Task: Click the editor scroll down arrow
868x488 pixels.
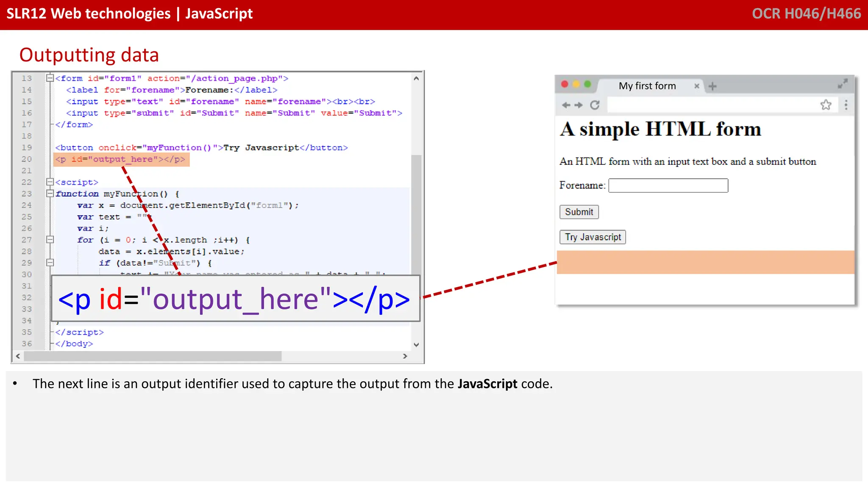Action: 416,345
